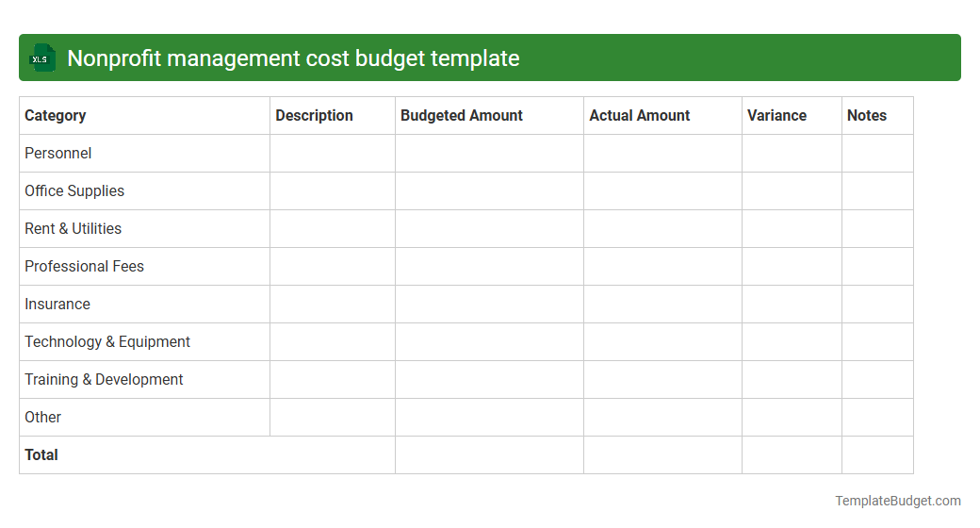Click the Total Notes cell
Screen dimensions: 980x528
click(877, 454)
